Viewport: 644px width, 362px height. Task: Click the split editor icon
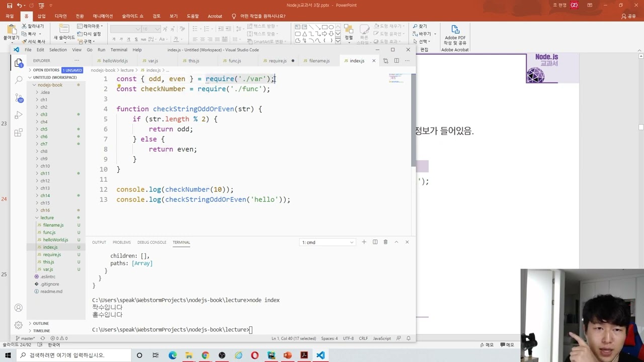click(396, 61)
